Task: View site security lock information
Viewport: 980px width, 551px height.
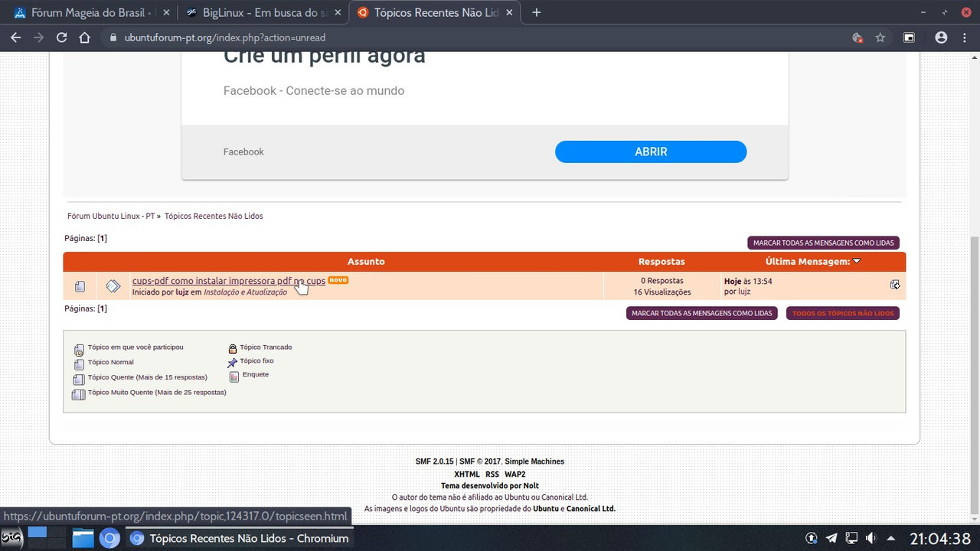Action: tap(113, 37)
